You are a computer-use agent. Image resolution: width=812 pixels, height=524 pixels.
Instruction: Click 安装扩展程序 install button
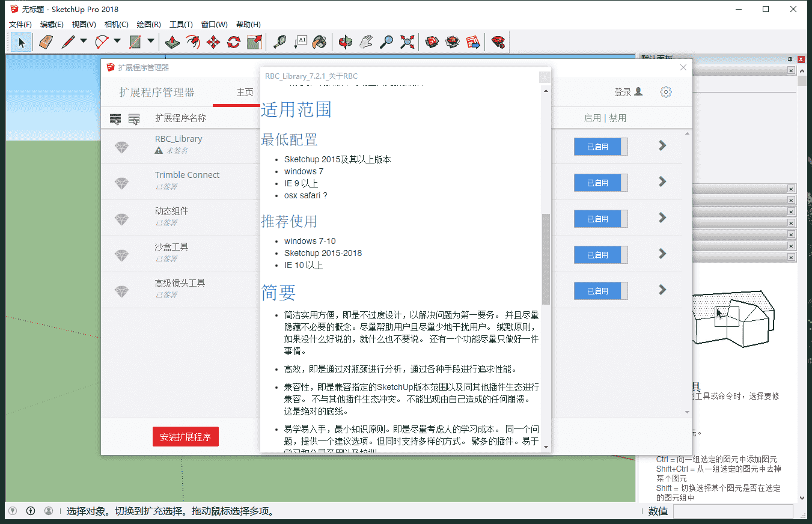[x=186, y=437]
